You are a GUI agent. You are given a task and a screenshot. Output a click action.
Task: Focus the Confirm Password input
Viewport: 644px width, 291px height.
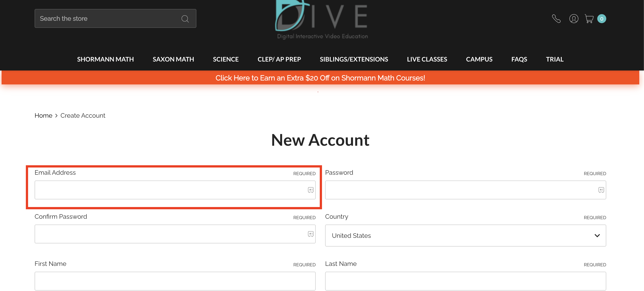(x=175, y=234)
